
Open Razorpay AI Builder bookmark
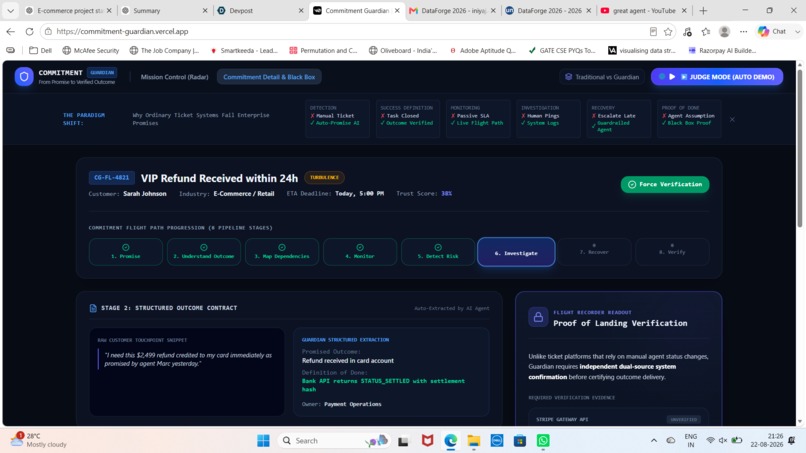coord(722,50)
